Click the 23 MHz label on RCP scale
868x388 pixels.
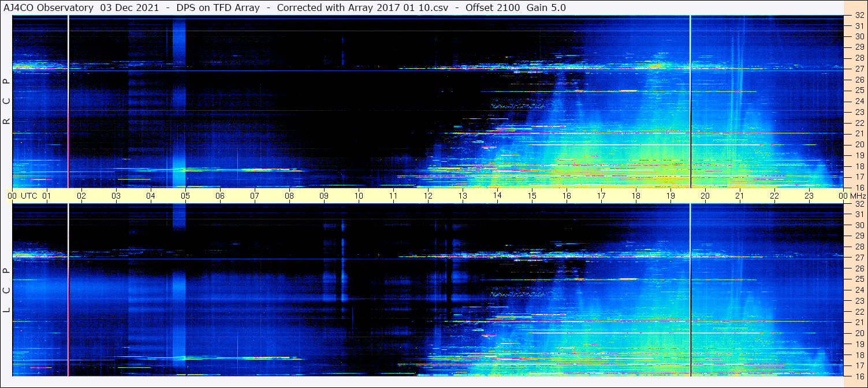[x=859, y=112]
